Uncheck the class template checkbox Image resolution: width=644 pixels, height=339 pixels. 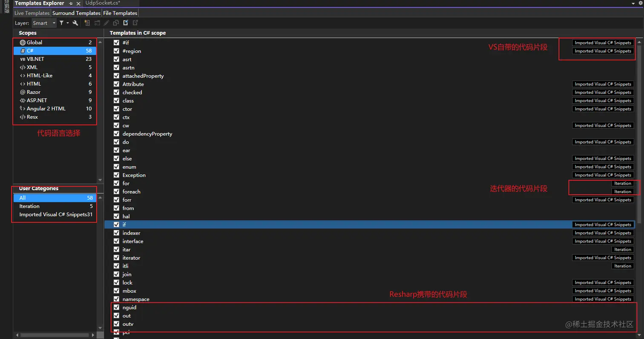click(x=116, y=101)
